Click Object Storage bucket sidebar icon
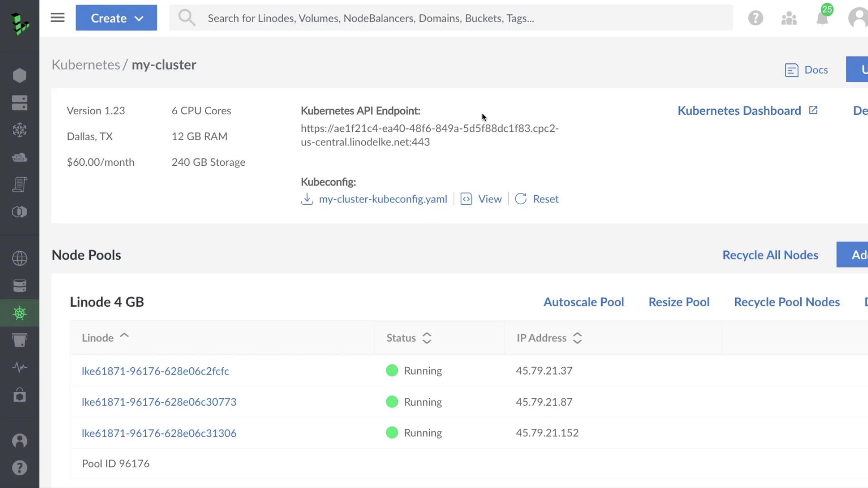 click(19, 340)
